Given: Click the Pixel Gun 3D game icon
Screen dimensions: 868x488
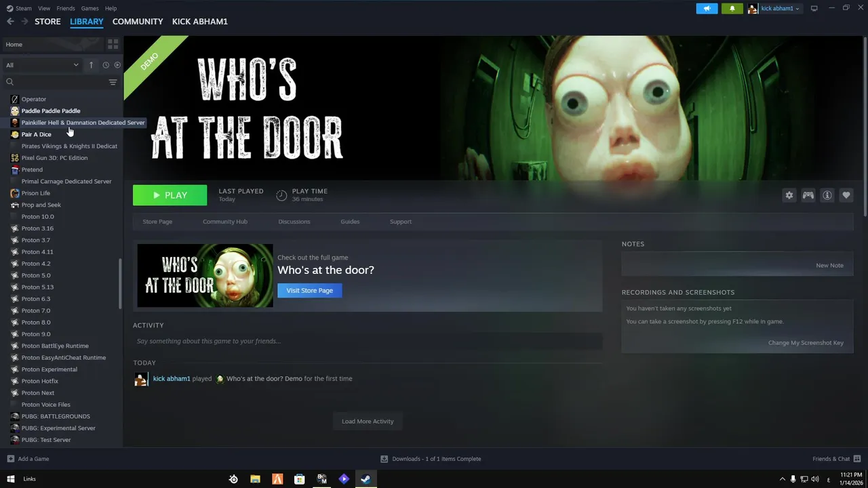Looking at the screenshot, I should click(x=15, y=158).
